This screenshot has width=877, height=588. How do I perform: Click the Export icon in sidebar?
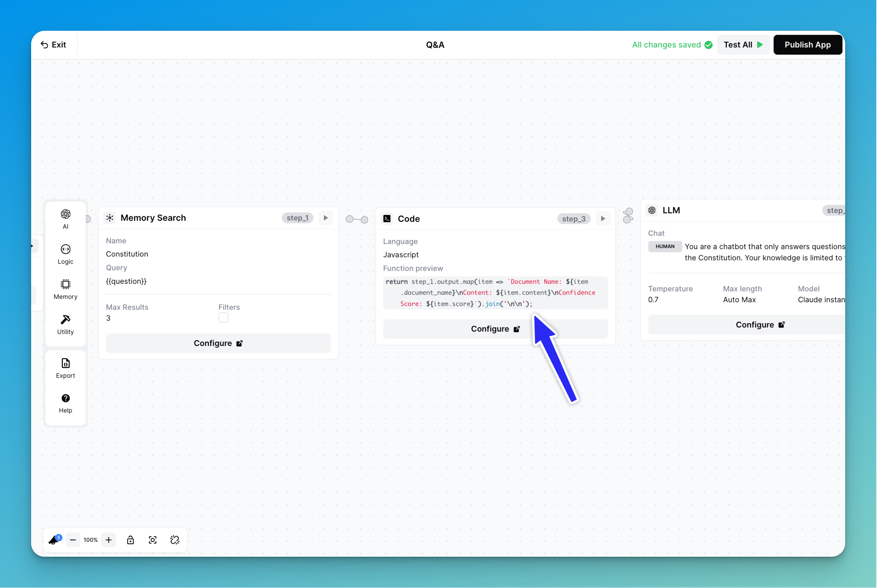click(65, 368)
